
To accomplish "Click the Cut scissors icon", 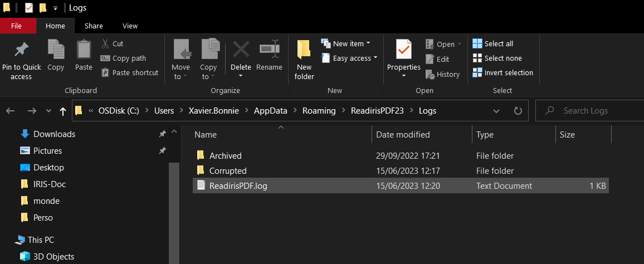I will click(x=105, y=43).
